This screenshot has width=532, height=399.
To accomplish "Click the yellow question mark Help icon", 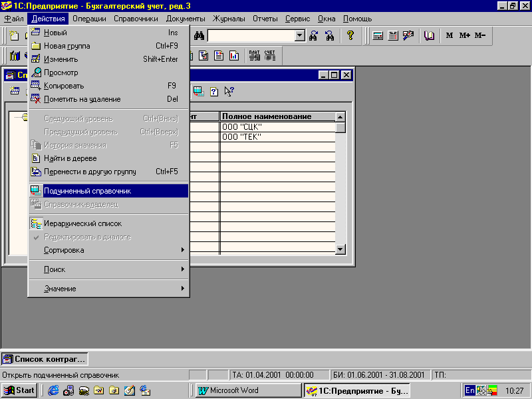I will [x=350, y=35].
